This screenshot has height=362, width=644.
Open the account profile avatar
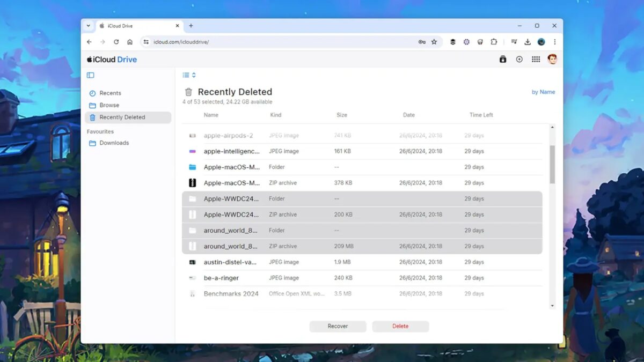[552, 60]
